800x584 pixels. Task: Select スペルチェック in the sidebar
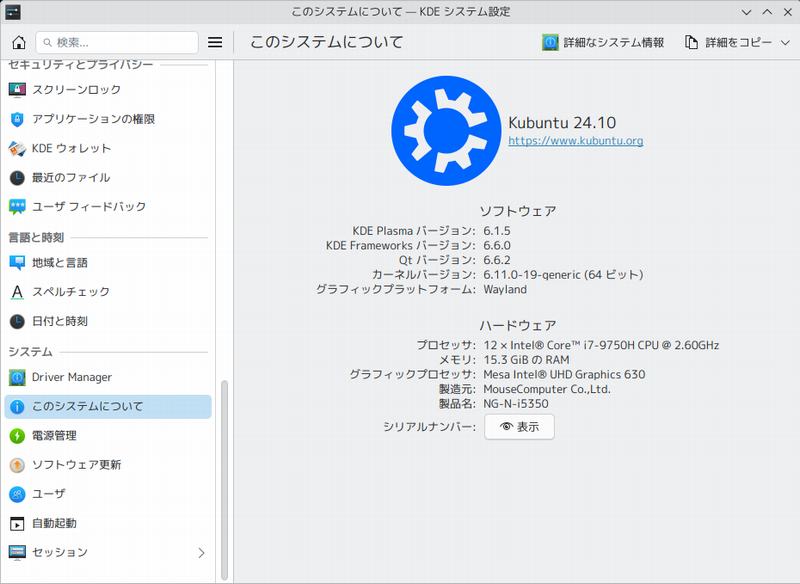pos(108,292)
